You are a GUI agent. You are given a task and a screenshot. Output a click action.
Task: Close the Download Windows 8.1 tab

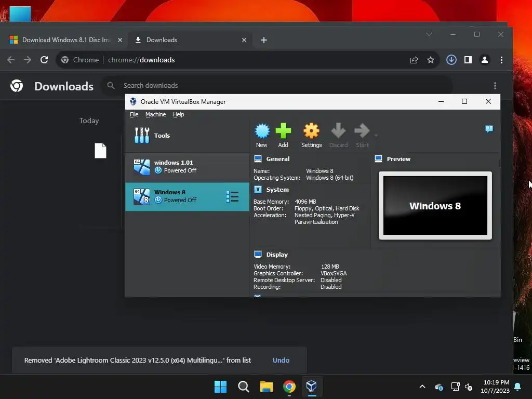click(120, 40)
